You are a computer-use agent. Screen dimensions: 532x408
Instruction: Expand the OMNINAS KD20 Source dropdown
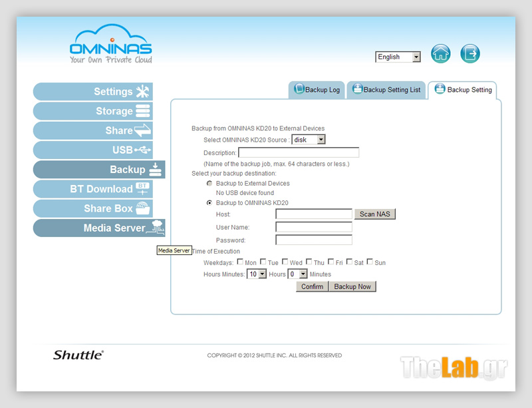tap(309, 140)
